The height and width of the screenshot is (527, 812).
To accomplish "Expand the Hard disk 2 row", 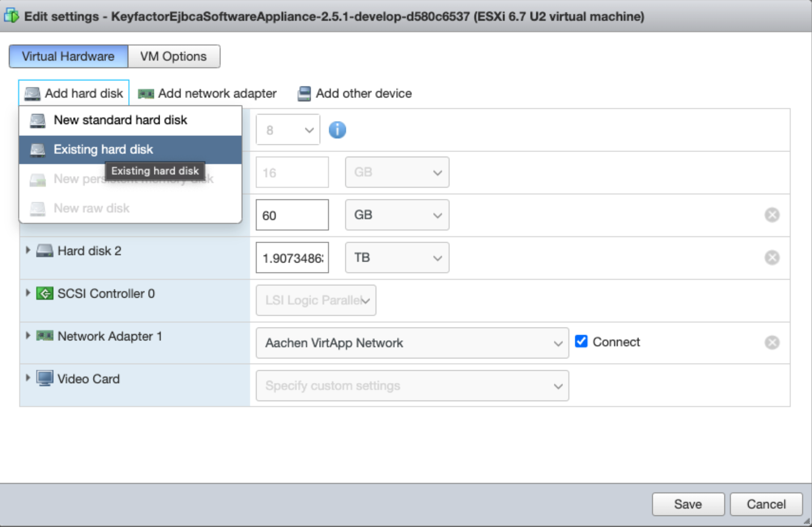I will point(28,250).
